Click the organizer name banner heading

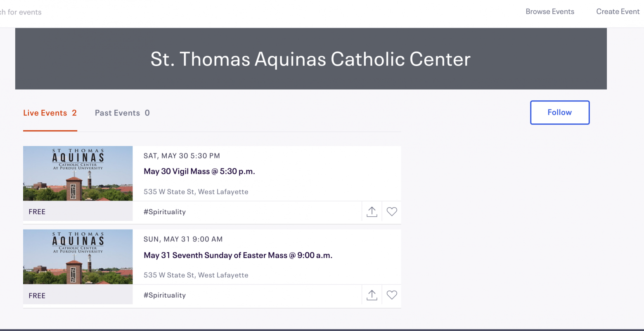coord(310,59)
